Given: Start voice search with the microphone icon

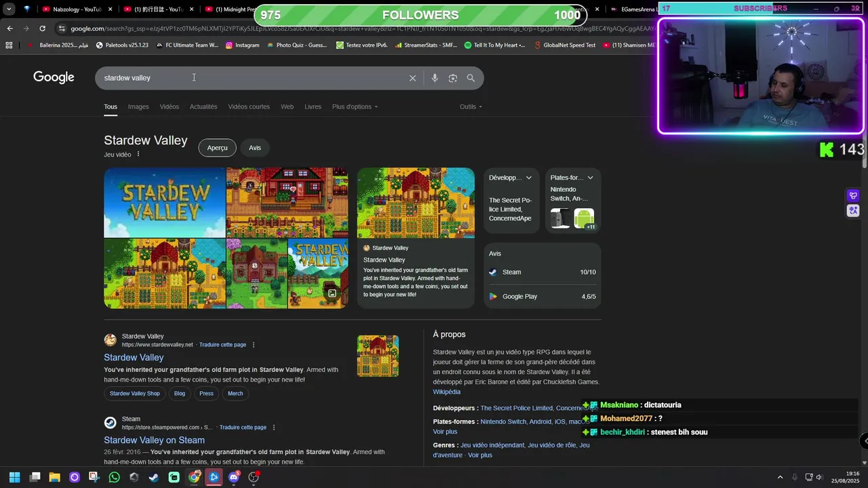Looking at the screenshot, I should (x=435, y=78).
